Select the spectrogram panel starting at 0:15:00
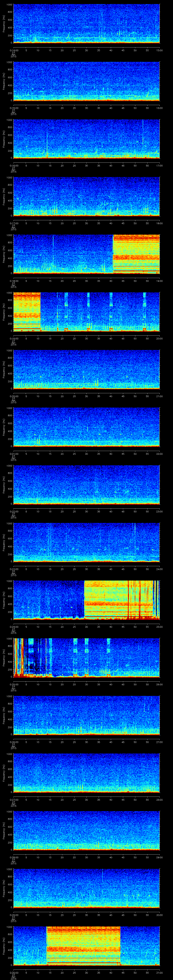Viewport: 173px width, 980px height. pyautogui.click(x=86, y=81)
